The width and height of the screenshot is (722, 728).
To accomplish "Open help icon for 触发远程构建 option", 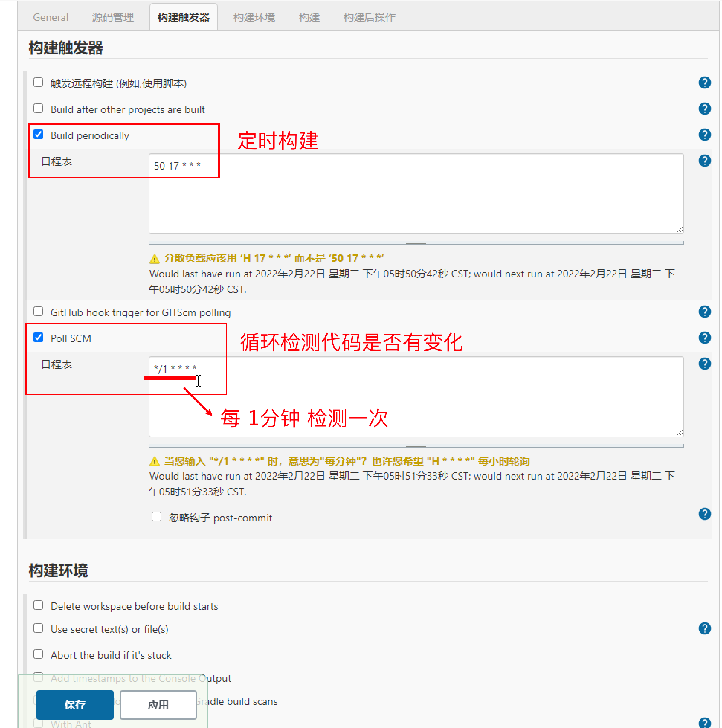I will (x=704, y=83).
